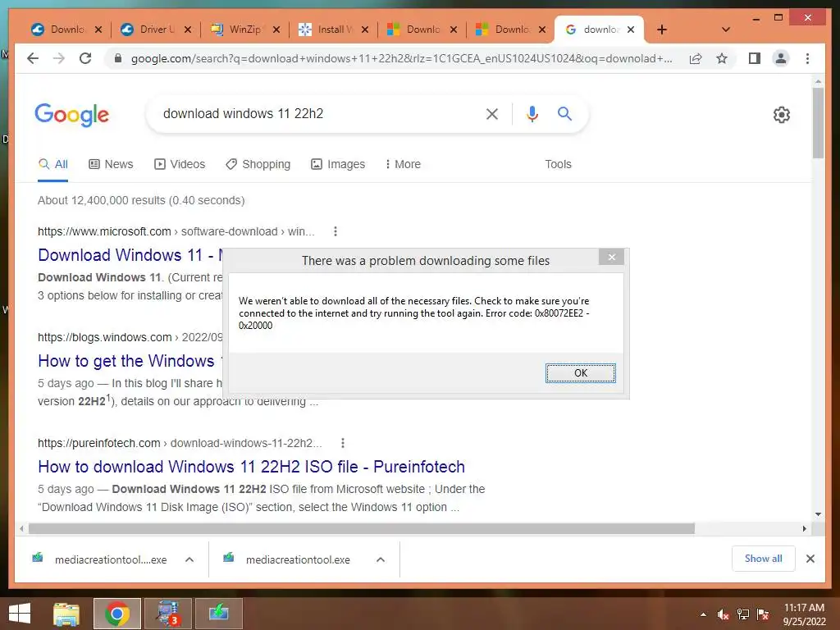The image size is (840, 630).
Task: Click inside the Google search input
Action: tap(316, 113)
